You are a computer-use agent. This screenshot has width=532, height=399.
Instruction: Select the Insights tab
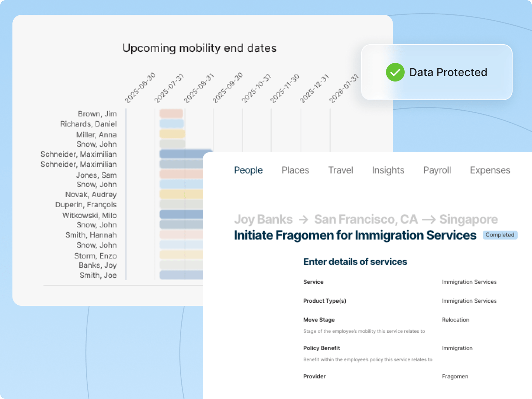click(388, 170)
